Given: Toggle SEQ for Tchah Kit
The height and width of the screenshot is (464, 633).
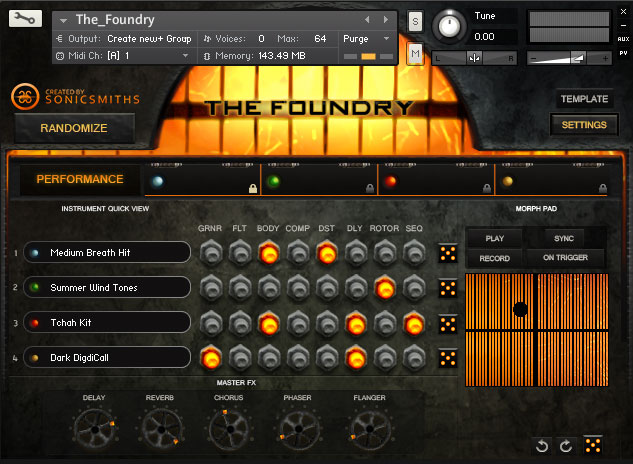Looking at the screenshot, I should pyautogui.click(x=414, y=323).
